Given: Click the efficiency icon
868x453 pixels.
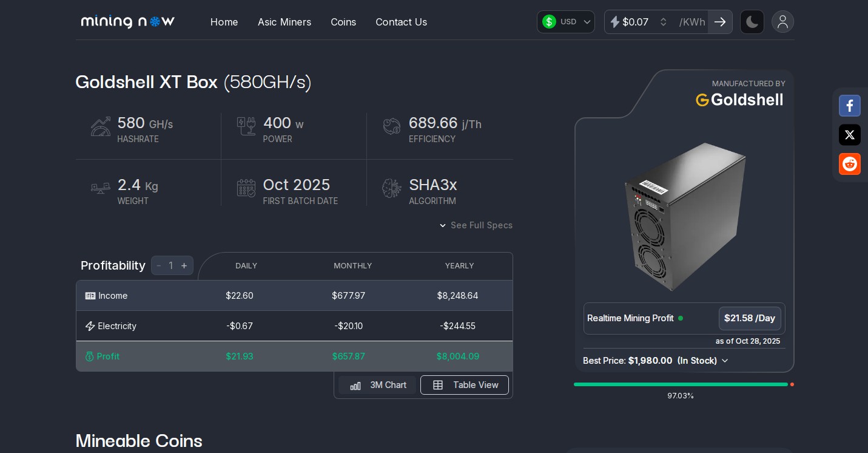Looking at the screenshot, I should coord(392,126).
